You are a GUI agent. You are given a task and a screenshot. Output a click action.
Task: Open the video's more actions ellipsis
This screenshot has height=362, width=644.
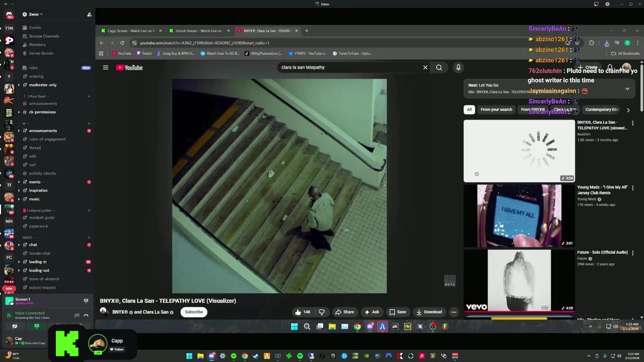click(454, 312)
